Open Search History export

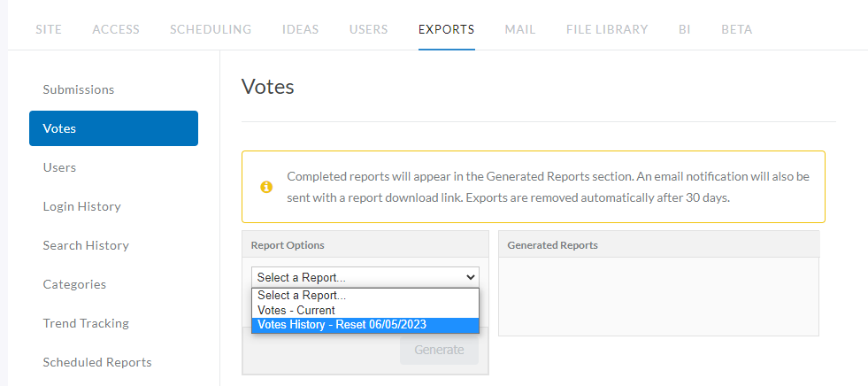pyautogui.click(x=86, y=245)
